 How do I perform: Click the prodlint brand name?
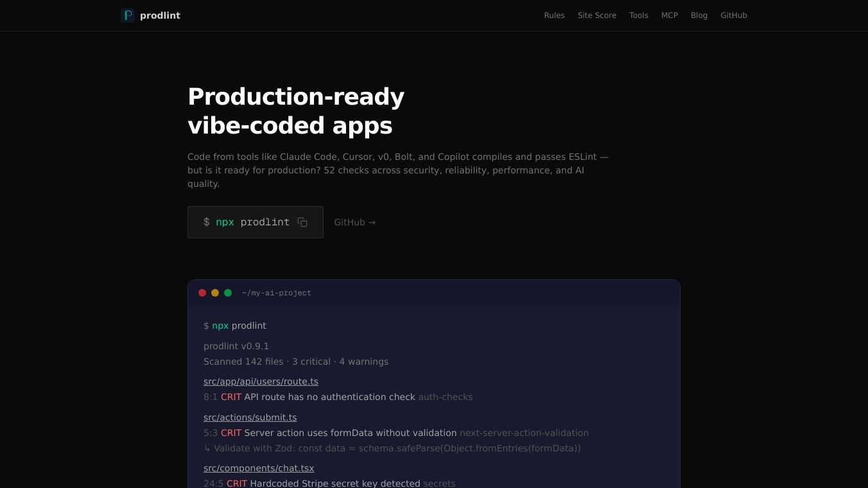point(160,15)
